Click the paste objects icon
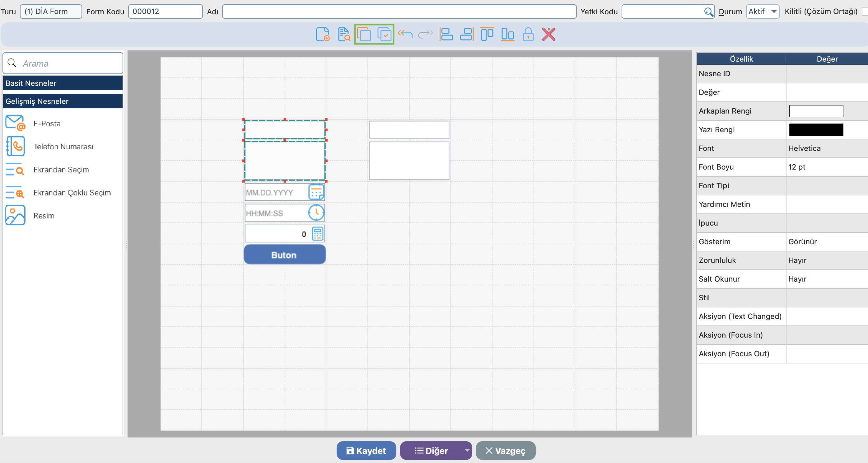868x463 pixels. click(x=385, y=34)
